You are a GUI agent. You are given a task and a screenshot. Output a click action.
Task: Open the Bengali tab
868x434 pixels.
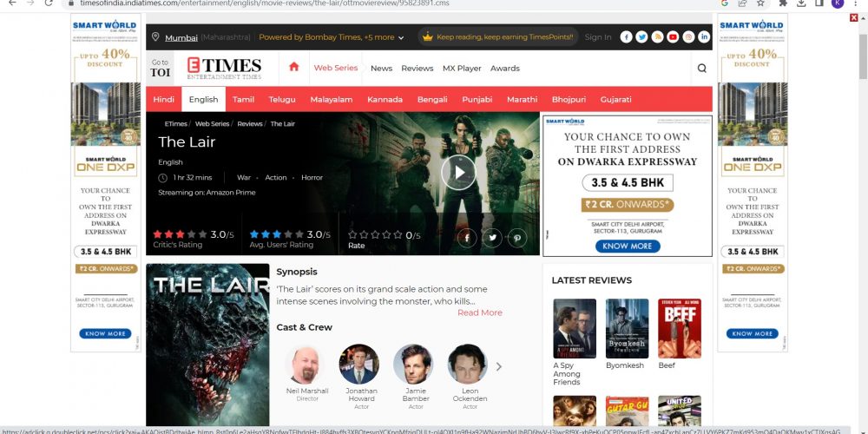(432, 100)
